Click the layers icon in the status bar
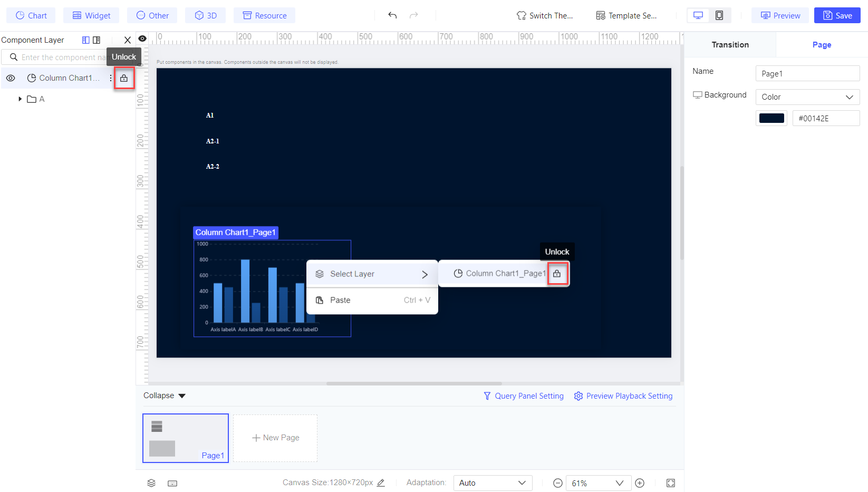 click(x=151, y=483)
